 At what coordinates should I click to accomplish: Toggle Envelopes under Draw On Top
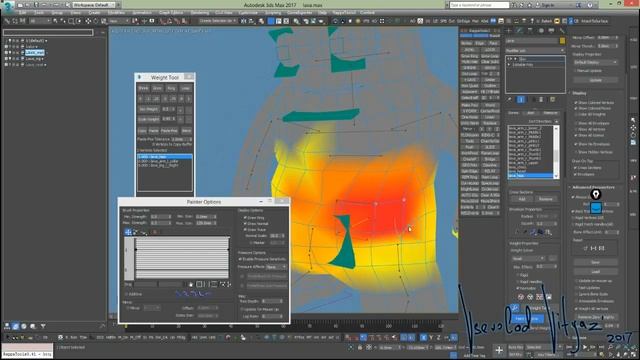(576, 174)
